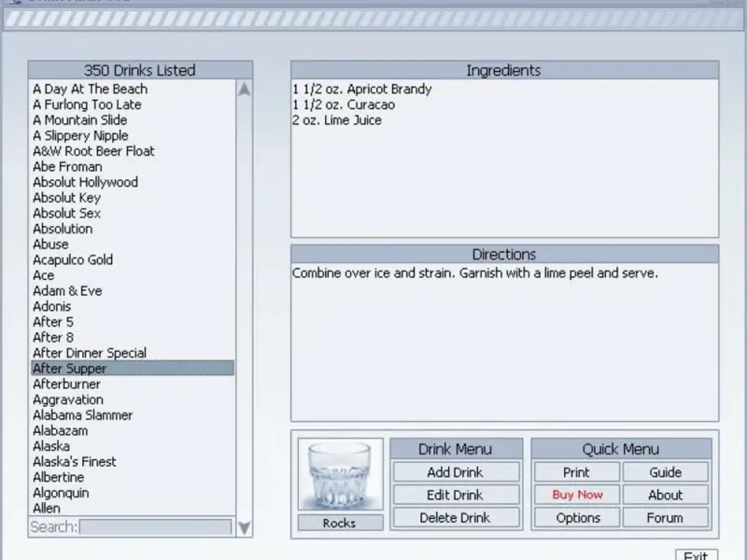
Task: Print the current drink recipe
Action: pyautogui.click(x=576, y=472)
